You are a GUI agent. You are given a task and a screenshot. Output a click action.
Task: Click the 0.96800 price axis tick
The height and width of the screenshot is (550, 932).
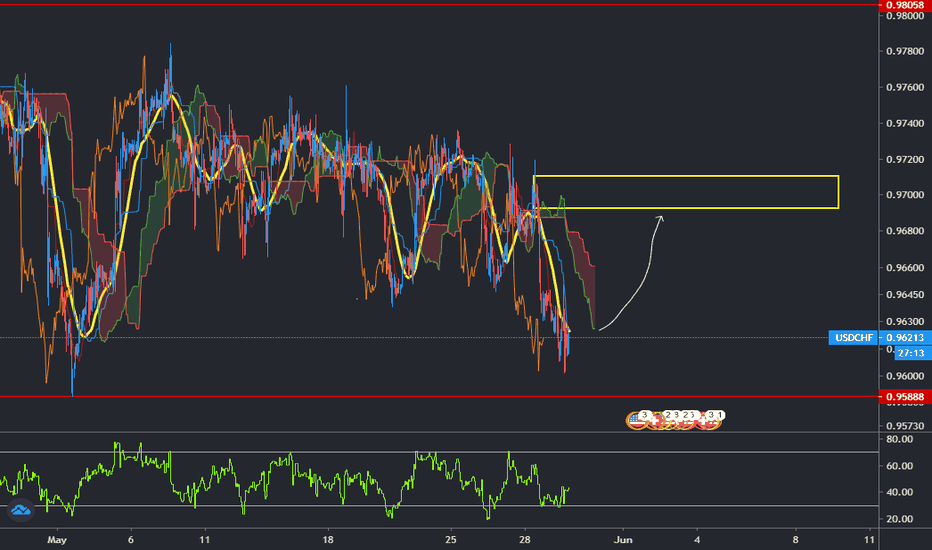905,231
